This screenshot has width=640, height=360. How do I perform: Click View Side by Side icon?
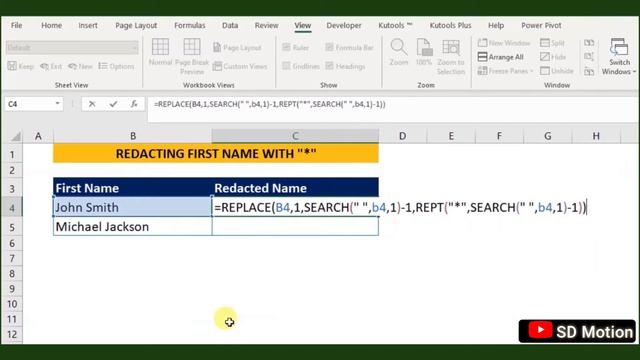(589, 43)
